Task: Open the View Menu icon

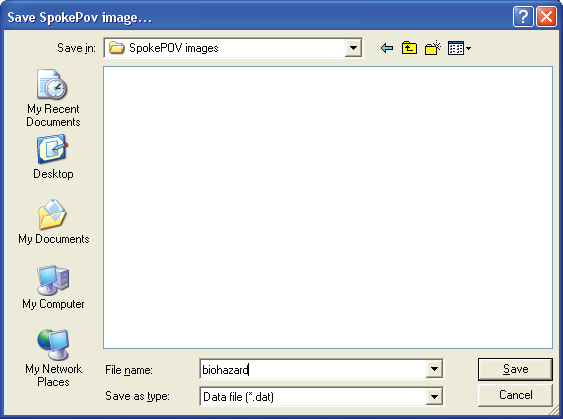Action: (x=456, y=48)
